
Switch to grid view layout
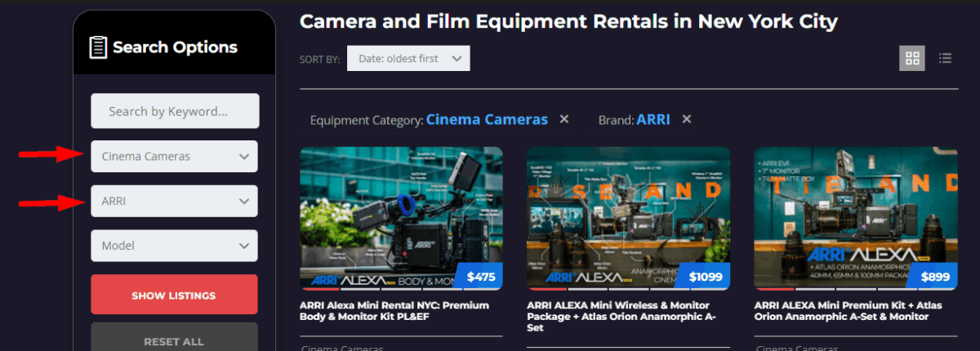(912, 58)
